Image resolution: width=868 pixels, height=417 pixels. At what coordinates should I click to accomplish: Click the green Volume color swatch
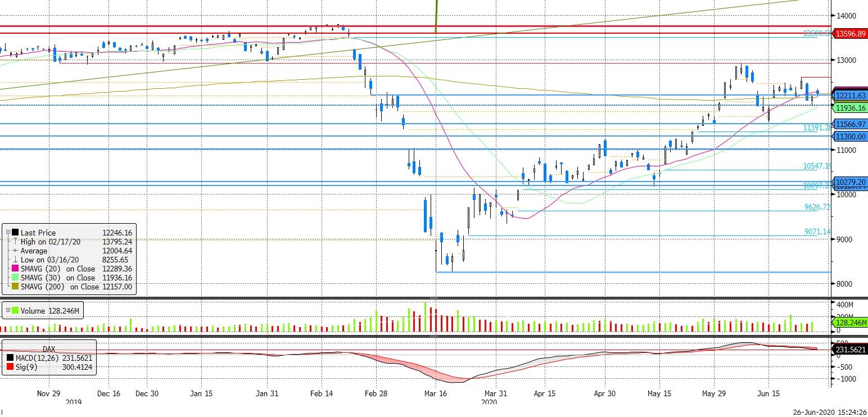coord(15,310)
